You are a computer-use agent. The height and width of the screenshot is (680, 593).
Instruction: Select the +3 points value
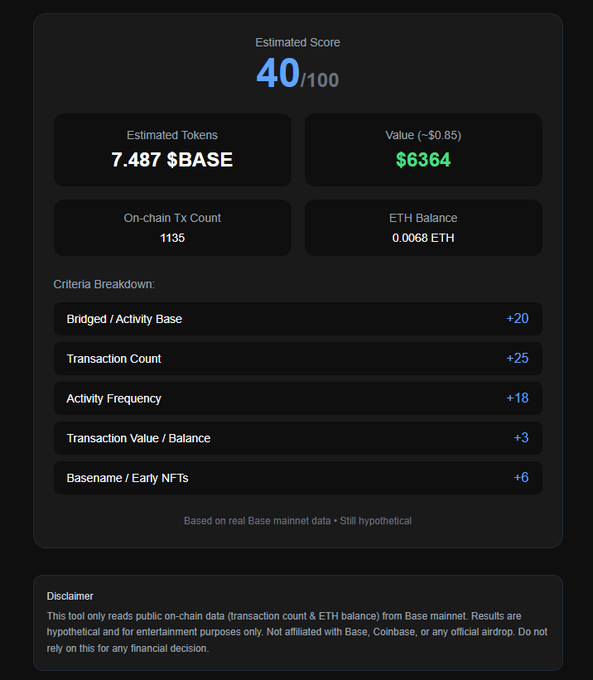pos(521,438)
